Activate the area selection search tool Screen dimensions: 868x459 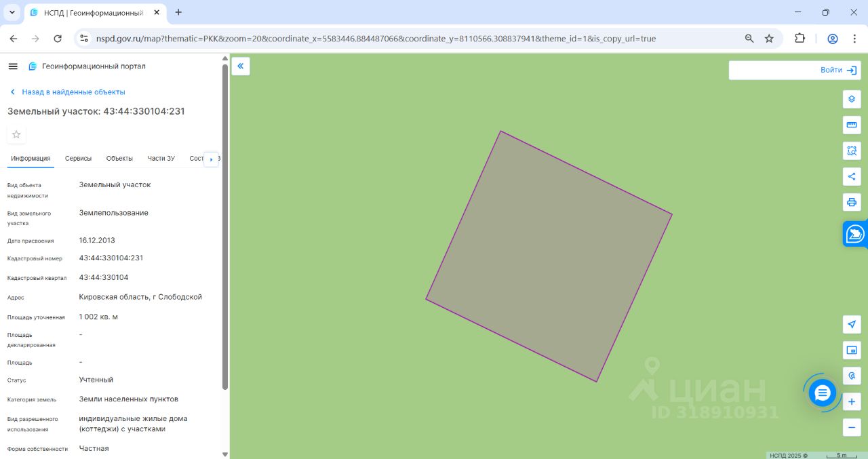click(852, 151)
